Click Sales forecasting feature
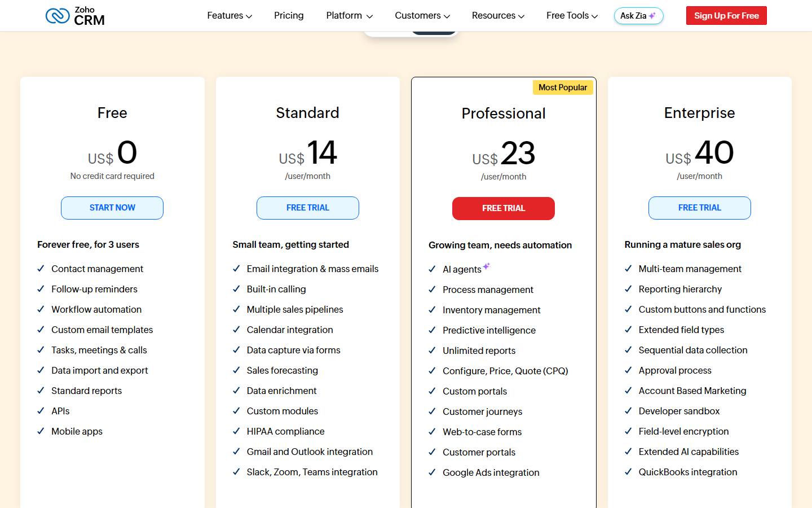This screenshot has height=508, width=812. tap(282, 370)
